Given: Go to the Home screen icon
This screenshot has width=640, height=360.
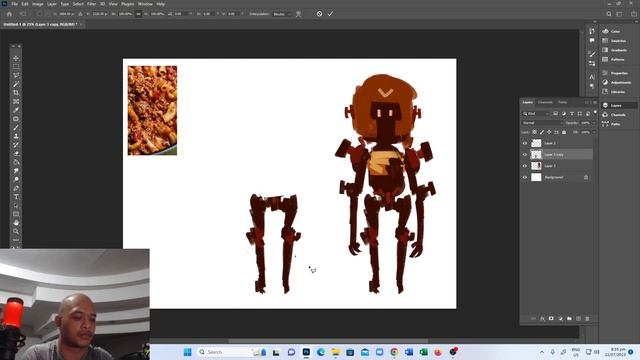Looking at the screenshot, I should pyautogui.click(x=9, y=14).
